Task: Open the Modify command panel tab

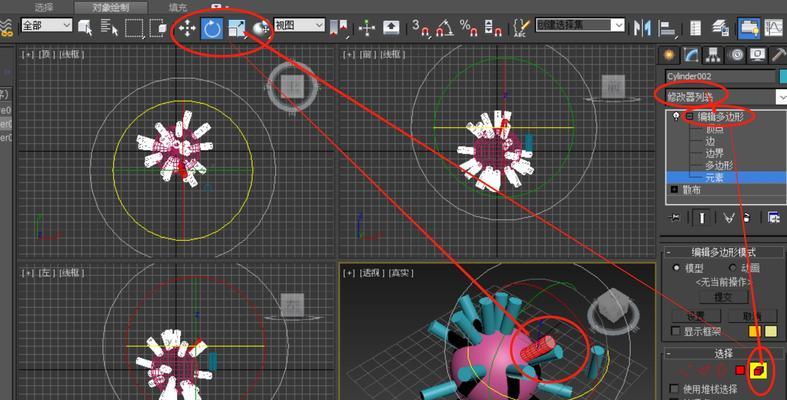Action: pyautogui.click(x=691, y=55)
